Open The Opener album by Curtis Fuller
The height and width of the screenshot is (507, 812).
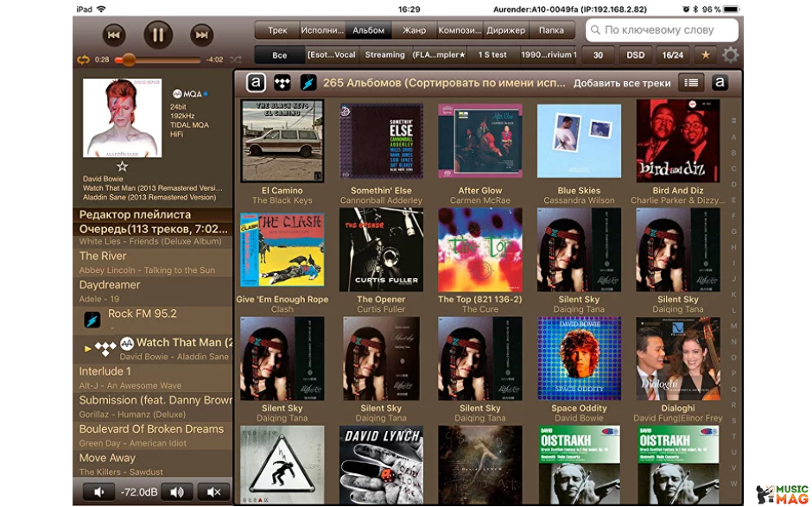pyautogui.click(x=381, y=250)
